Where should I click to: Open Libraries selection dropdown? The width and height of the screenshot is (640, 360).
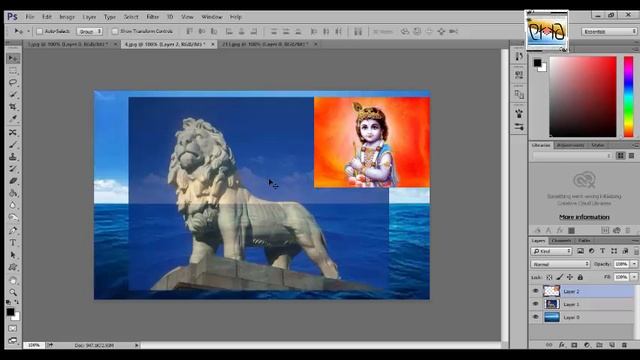pos(572,156)
